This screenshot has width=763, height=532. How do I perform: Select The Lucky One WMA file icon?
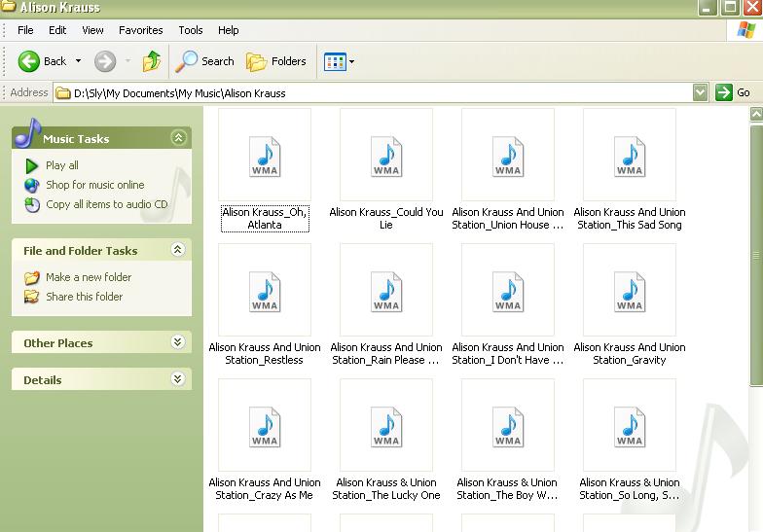click(386, 427)
